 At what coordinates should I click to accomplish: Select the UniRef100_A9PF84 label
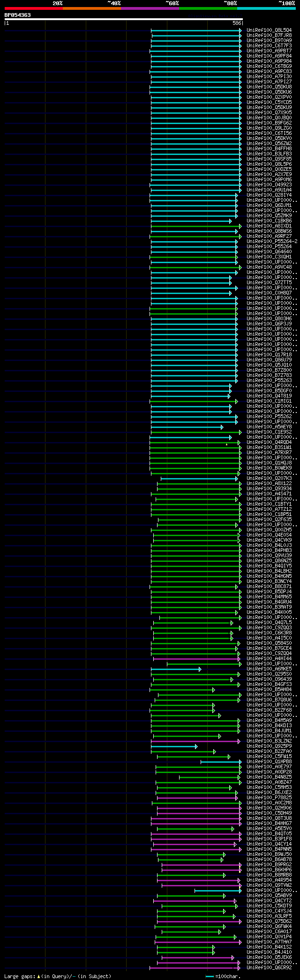269,56
